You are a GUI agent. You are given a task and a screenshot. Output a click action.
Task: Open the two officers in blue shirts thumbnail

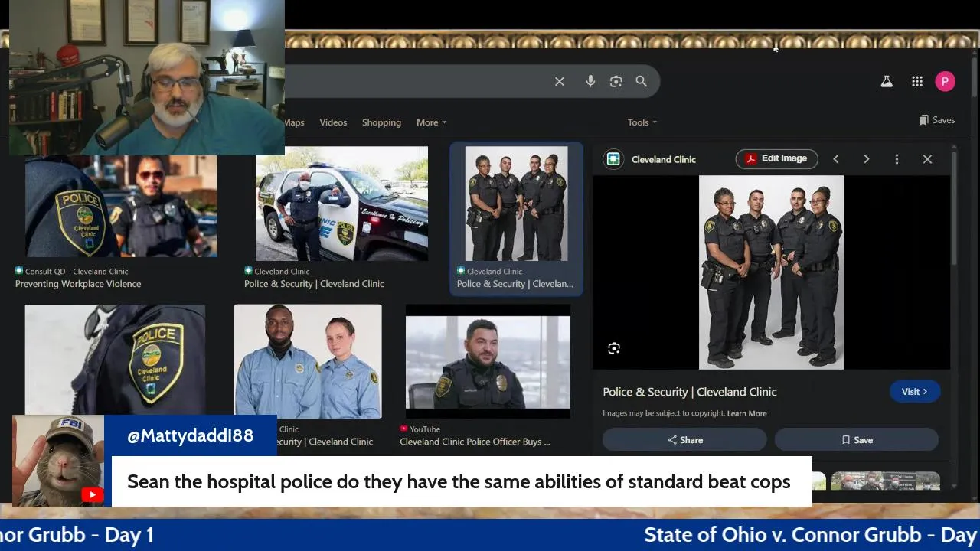(x=308, y=361)
